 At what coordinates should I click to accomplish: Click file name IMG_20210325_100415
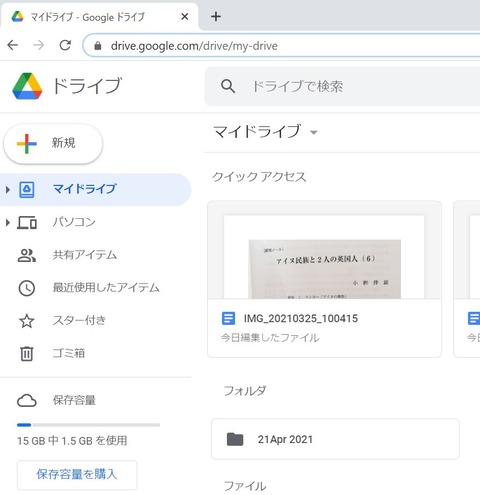301,318
